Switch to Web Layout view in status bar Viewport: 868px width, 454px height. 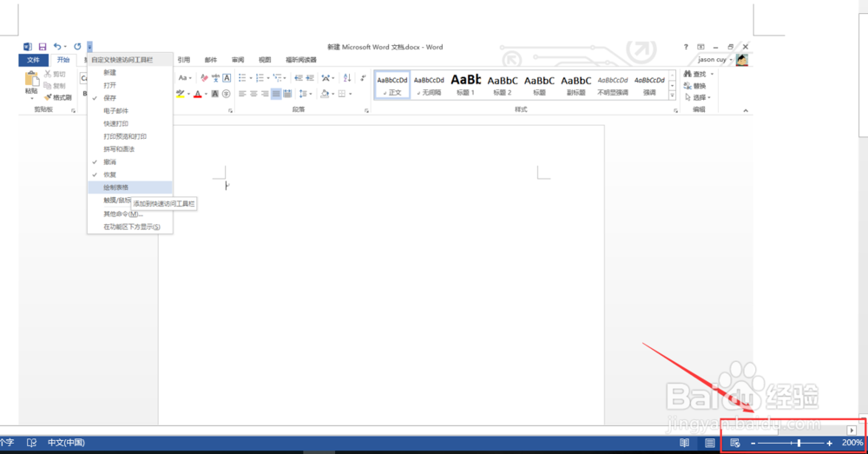(x=735, y=443)
